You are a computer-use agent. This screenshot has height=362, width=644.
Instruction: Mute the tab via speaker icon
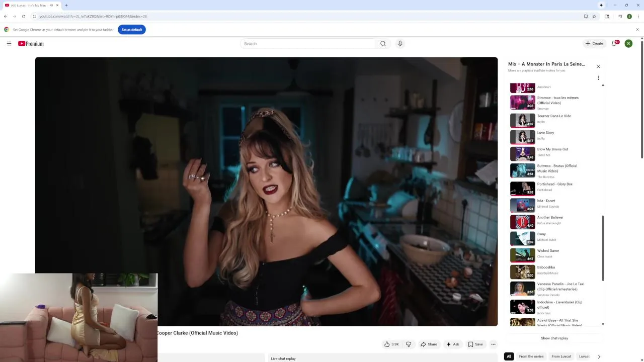[51, 5]
